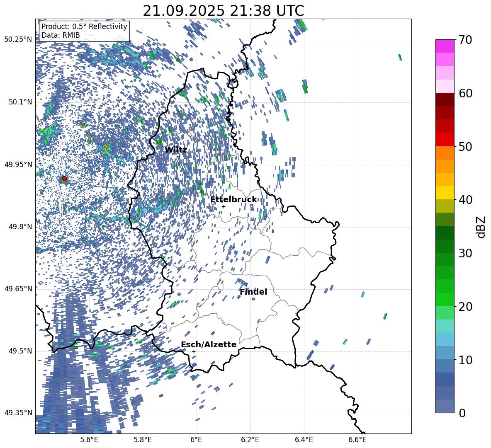Click the Wiltz station cross marker
Image resolution: width=491 pixels, height=448 pixels.
[x=178, y=157]
